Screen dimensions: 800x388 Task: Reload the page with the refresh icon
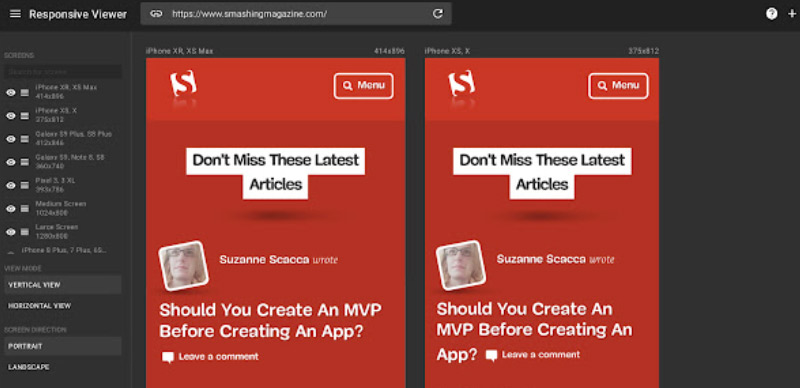(438, 14)
